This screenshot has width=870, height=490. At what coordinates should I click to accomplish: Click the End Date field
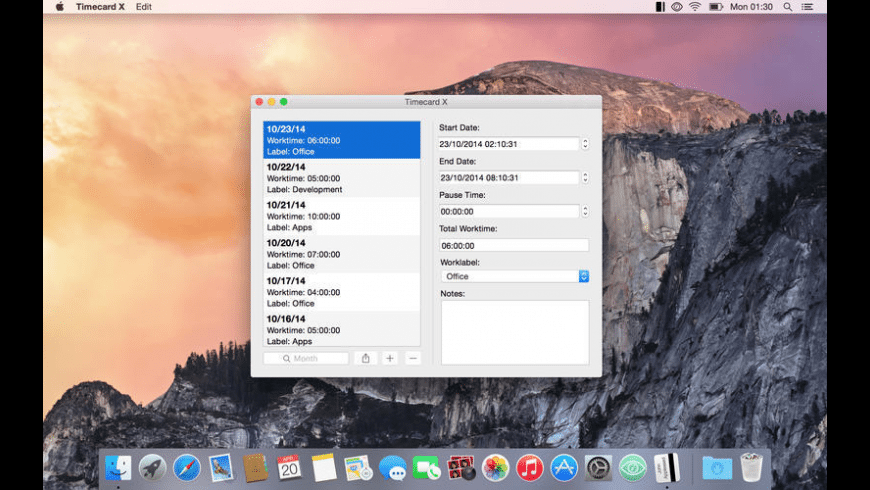click(508, 178)
